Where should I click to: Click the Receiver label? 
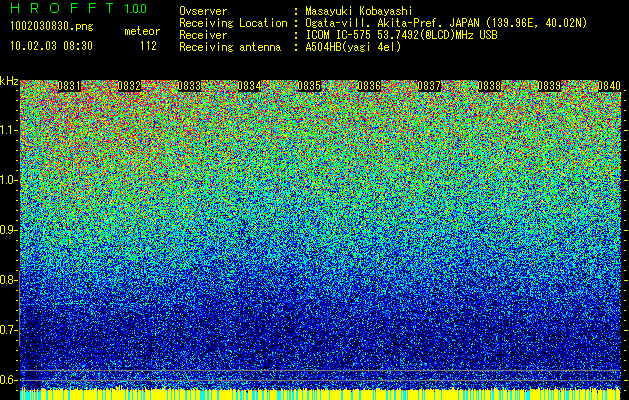point(203,35)
